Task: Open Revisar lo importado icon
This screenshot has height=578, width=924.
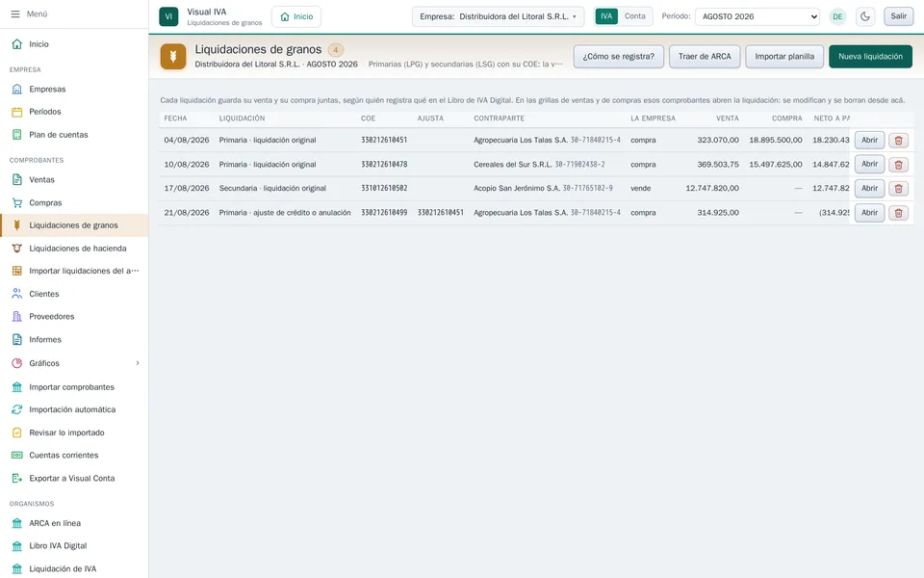Action: point(17,433)
